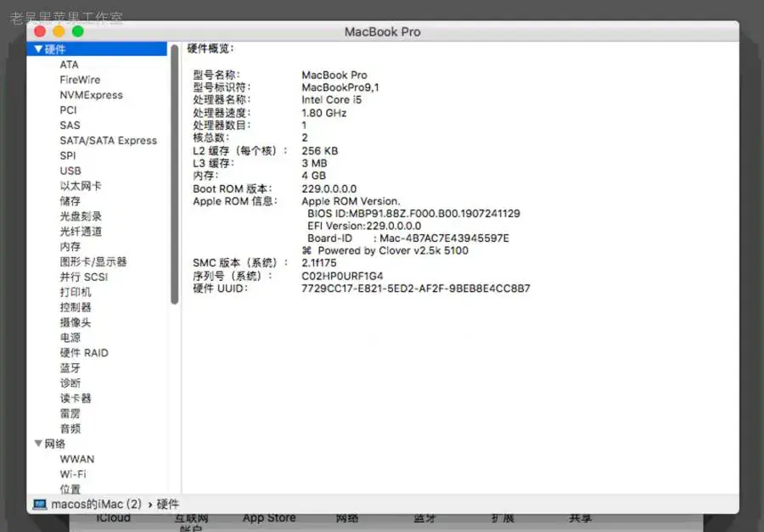Select 位置 under 网络
The height and width of the screenshot is (532, 764).
point(70,489)
